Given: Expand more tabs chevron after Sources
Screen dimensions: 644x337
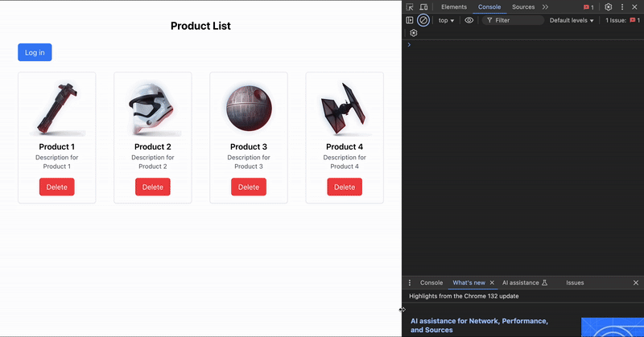Looking at the screenshot, I should 545,7.
